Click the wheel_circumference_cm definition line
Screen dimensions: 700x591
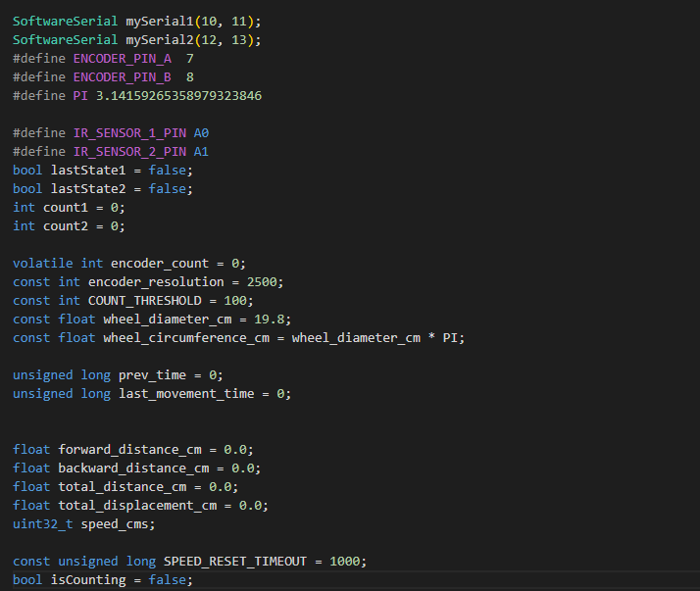[238, 338]
